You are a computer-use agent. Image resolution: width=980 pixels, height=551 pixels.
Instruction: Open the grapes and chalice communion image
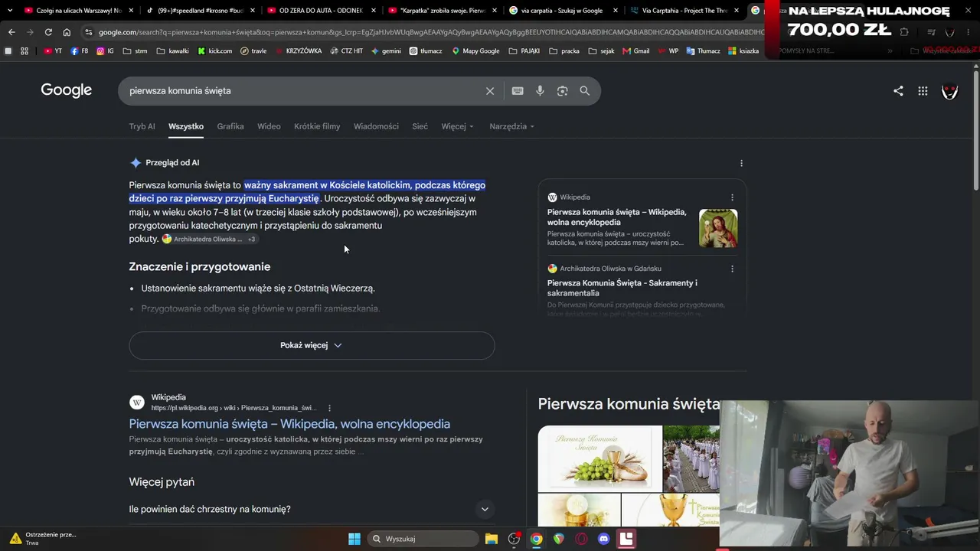coord(599,458)
